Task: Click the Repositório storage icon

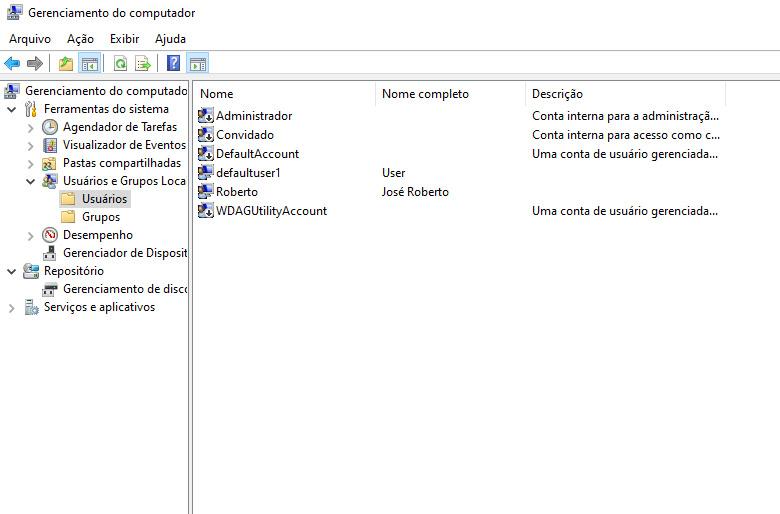Action: (31, 271)
